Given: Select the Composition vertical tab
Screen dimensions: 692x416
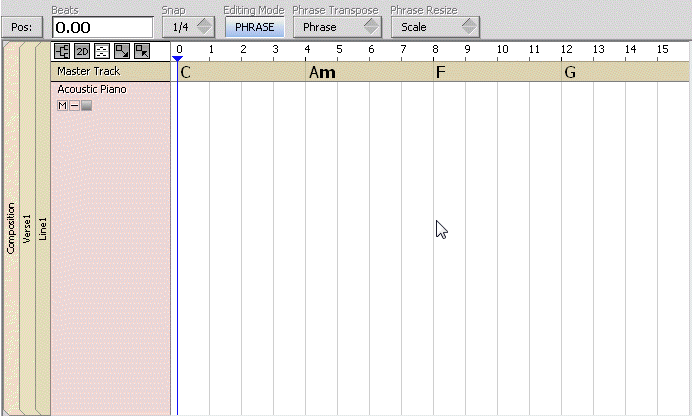Looking at the screenshot, I should pyautogui.click(x=11, y=228).
